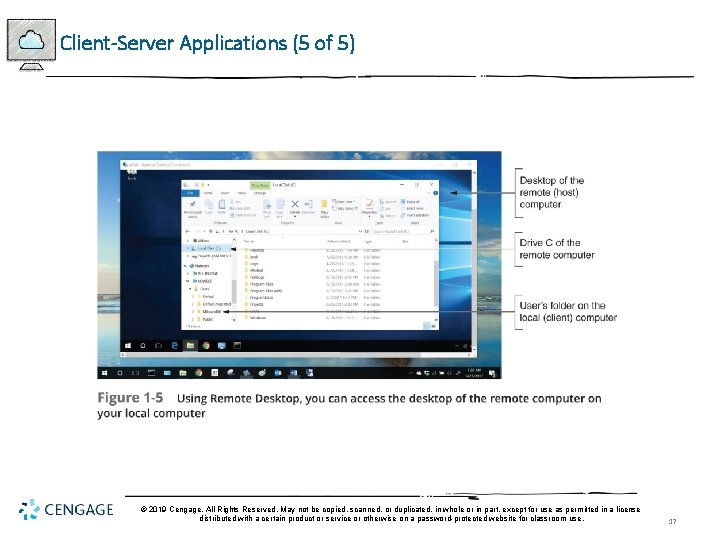Screen dimensions: 720x540
Task: Open Chrome on the remote desktop taskbar
Action: [x=206, y=346]
